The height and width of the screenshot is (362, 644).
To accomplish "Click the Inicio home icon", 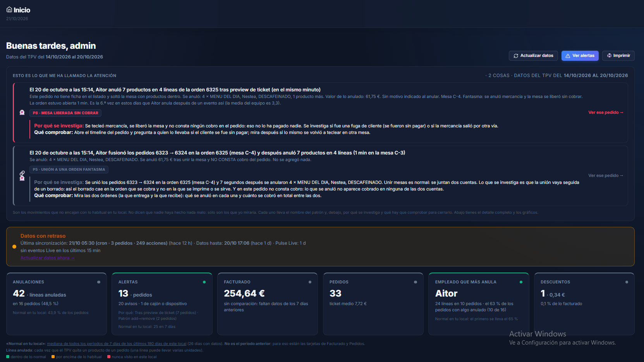I will pyautogui.click(x=9, y=10).
